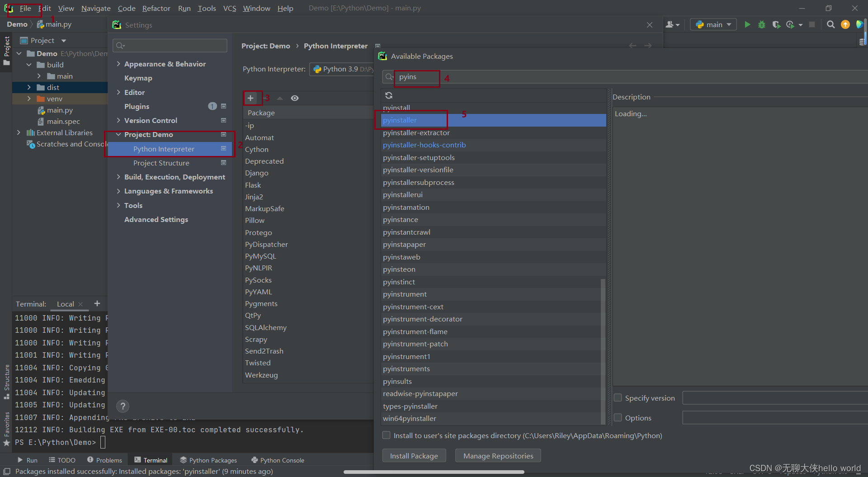868x477 pixels.
Task: Open the Python Interpreter dropdown
Action: (x=342, y=69)
